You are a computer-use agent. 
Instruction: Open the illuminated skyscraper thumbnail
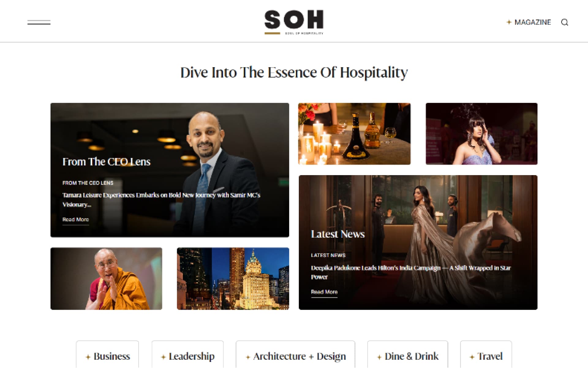pyautogui.click(x=233, y=278)
